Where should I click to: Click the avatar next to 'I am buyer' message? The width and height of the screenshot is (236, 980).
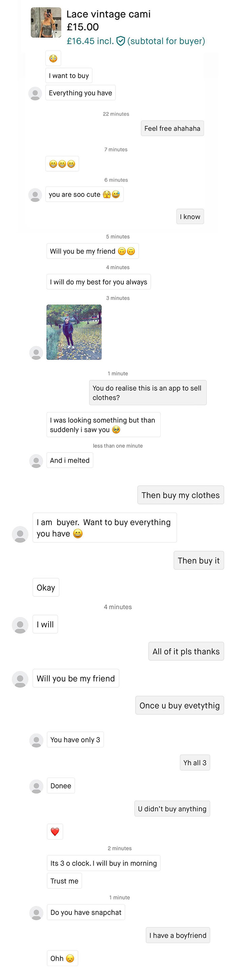20,534
